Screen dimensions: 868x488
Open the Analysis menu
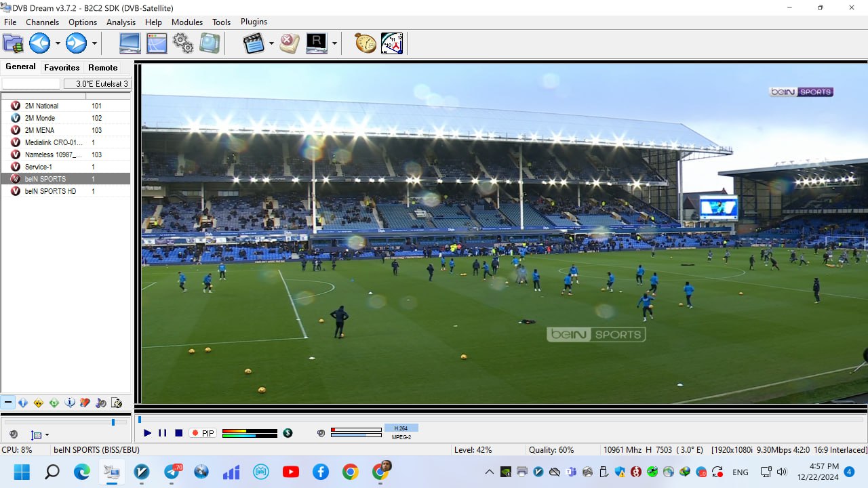point(121,22)
